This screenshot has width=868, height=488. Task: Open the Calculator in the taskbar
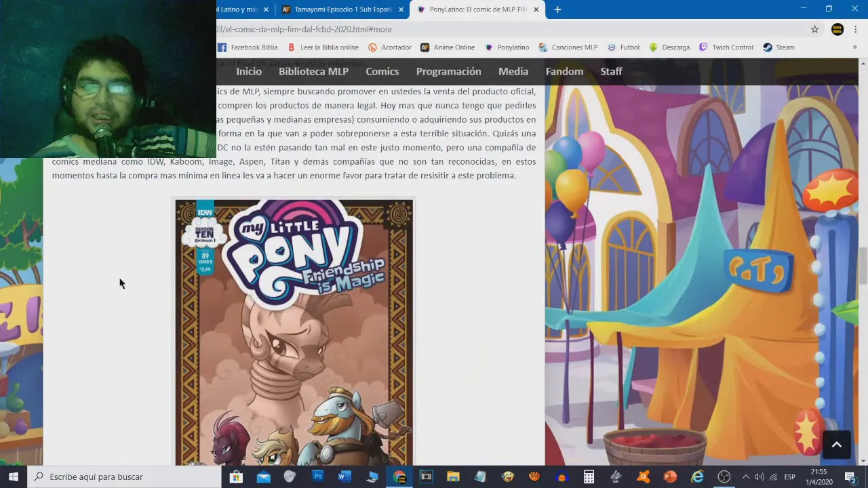click(589, 476)
